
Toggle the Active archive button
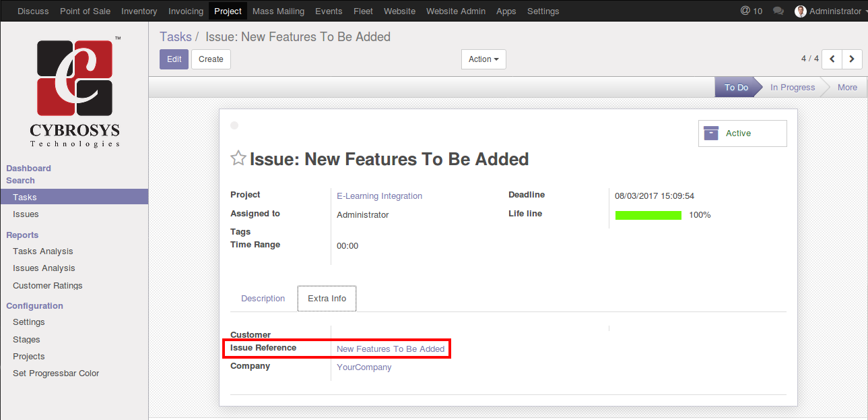click(x=742, y=133)
